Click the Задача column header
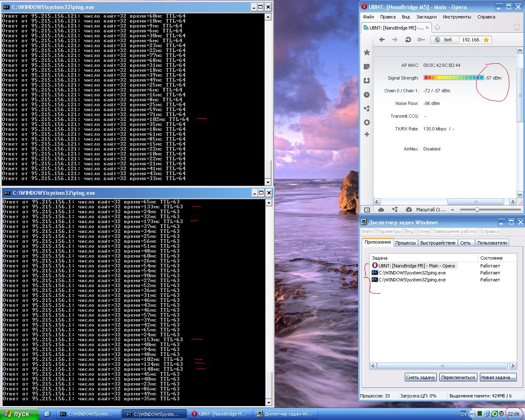The width and height of the screenshot is (525, 420). point(424,258)
